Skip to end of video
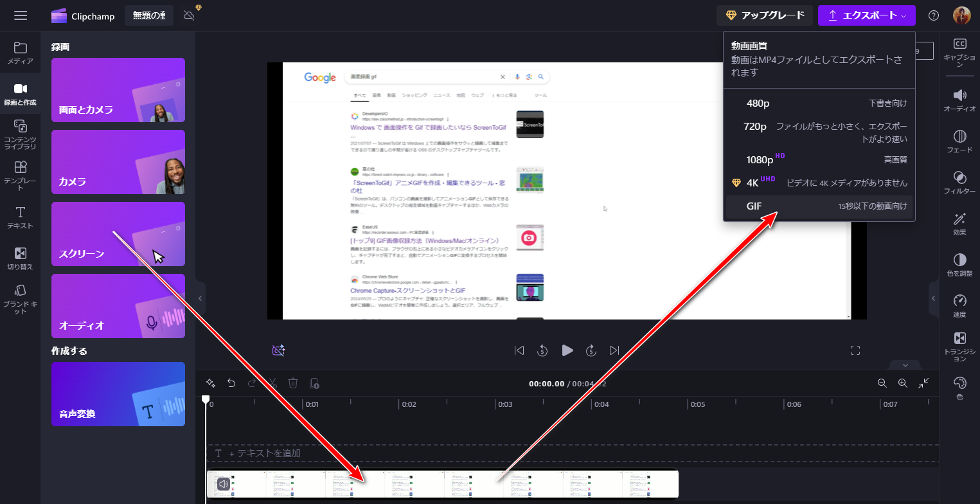This screenshot has width=980, height=504. tap(614, 350)
